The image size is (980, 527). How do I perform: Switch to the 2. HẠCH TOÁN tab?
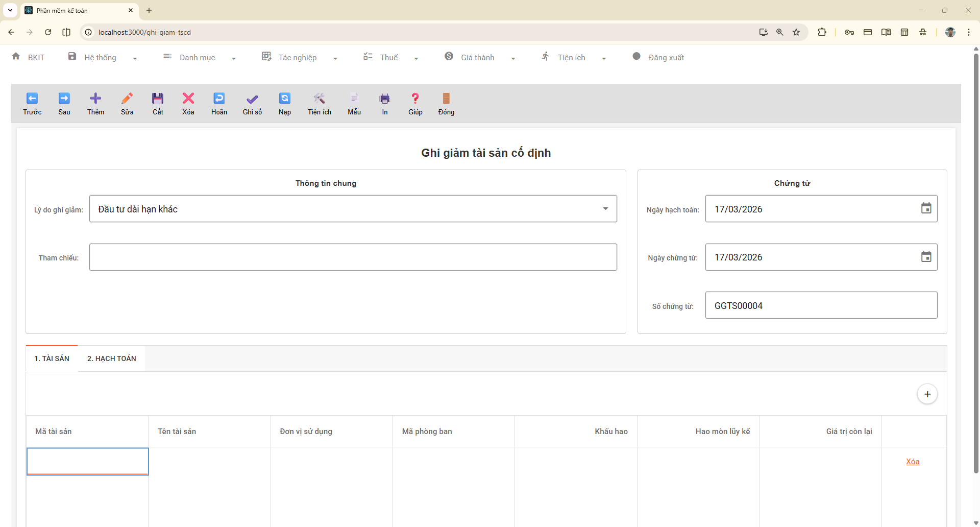click(112, 358)
